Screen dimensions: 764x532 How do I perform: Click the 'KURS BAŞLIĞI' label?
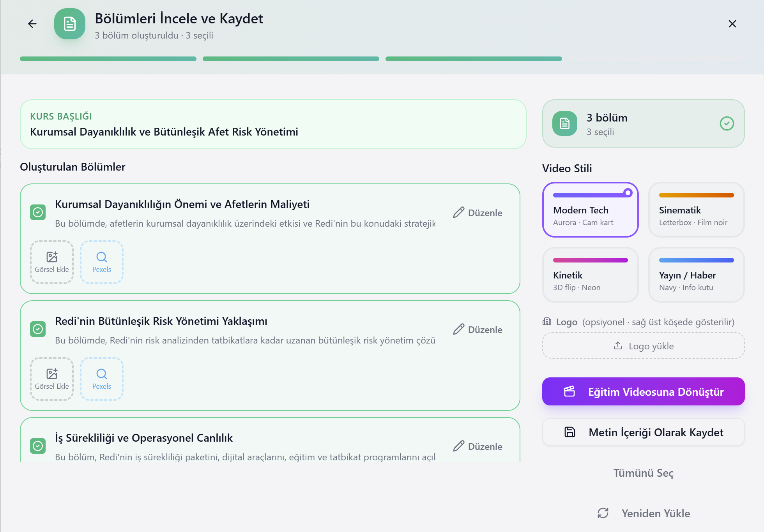tap(61, 116)
